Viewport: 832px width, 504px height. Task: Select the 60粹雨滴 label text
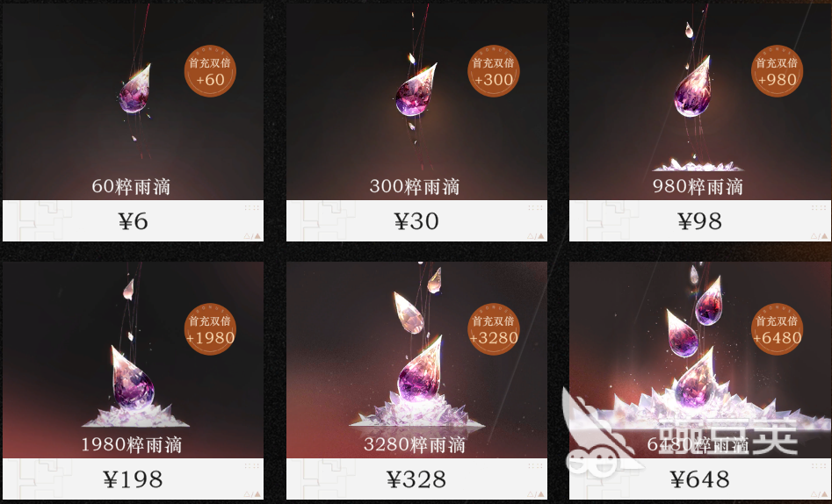(131, 186)
